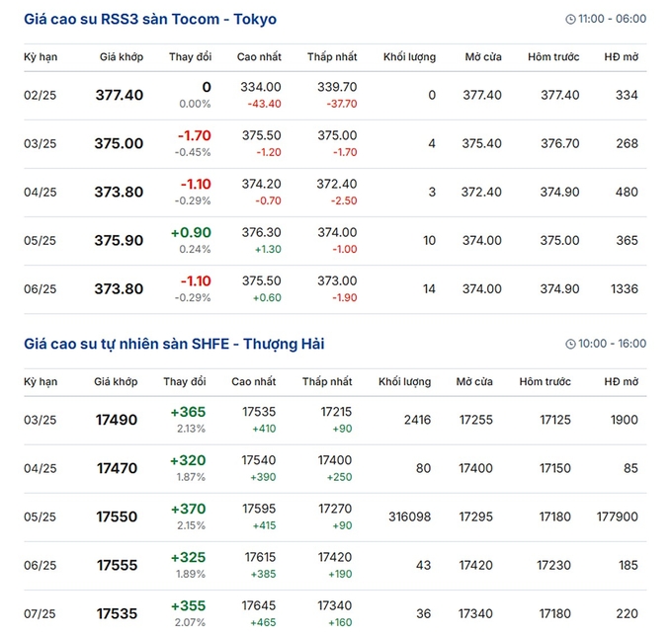Open the Tocom - Tokyo RSS3 rubber heading

(x=150, y=20)
